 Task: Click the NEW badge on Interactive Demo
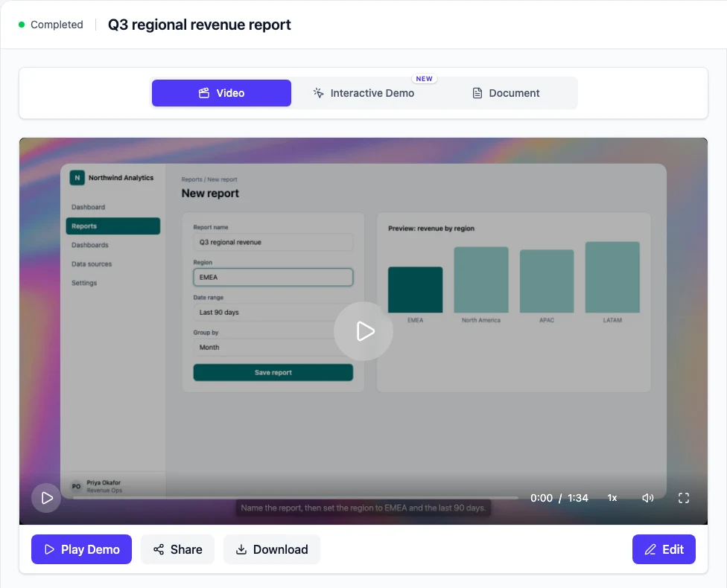click(425, 79)
